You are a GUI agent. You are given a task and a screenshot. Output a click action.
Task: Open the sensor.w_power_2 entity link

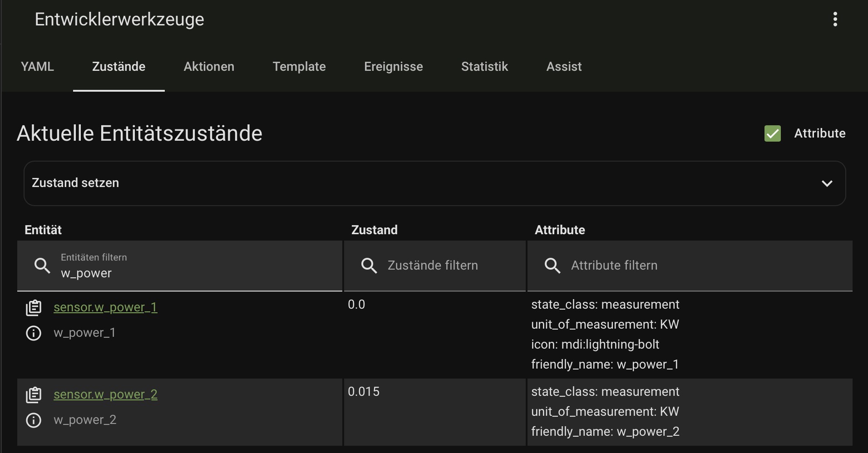pos(105,394)
